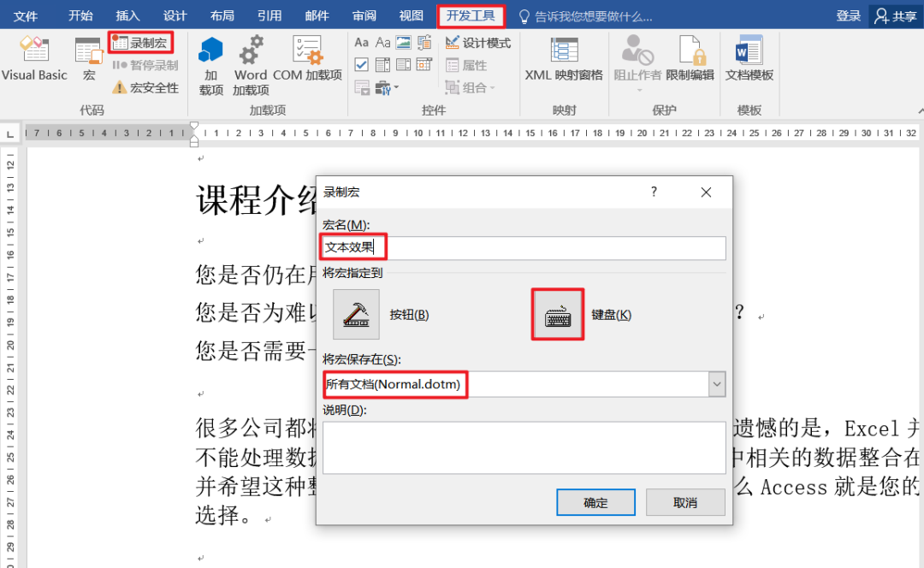Assign macro to 按钮 toolbar button
This screenshot has height=568, width=924.
pos(356,314)
